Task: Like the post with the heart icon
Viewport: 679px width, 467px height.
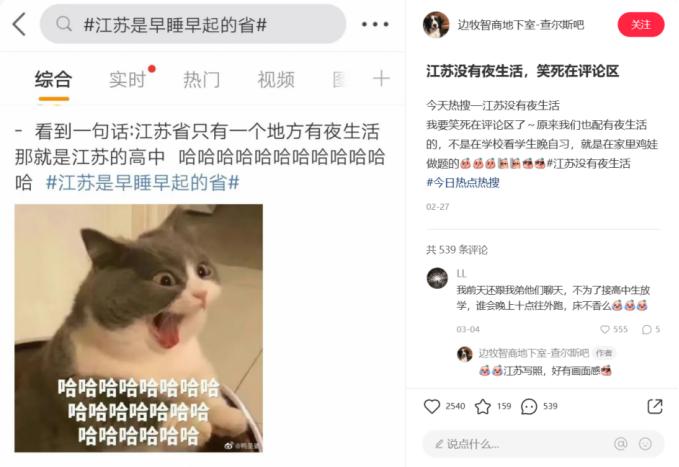Action: click(x=432, y=406)
